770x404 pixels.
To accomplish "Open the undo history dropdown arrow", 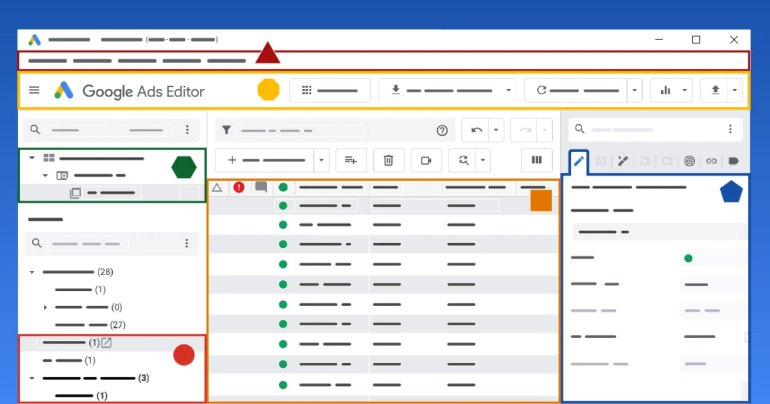I will point(496,129).
